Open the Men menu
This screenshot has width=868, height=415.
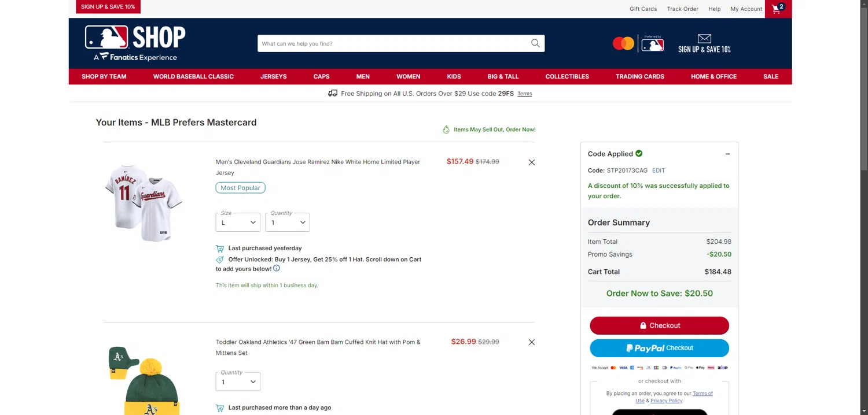pos(363,76)
